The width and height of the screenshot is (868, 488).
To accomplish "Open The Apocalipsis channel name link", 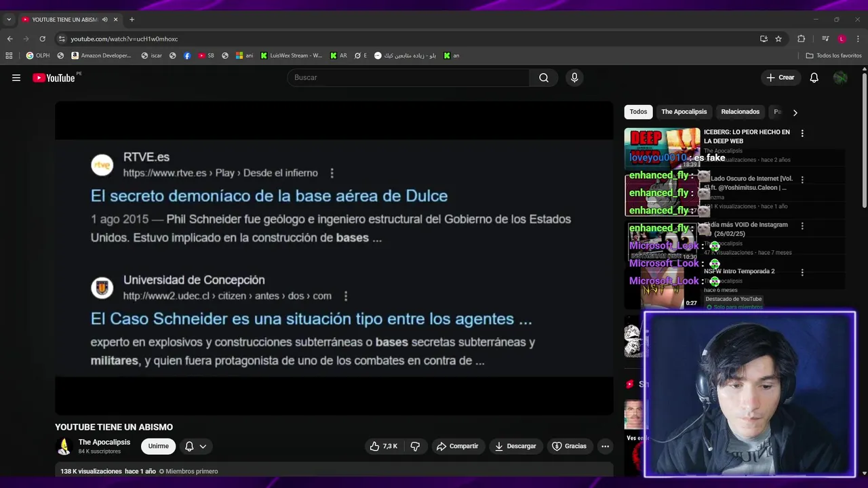I will 104,442.
